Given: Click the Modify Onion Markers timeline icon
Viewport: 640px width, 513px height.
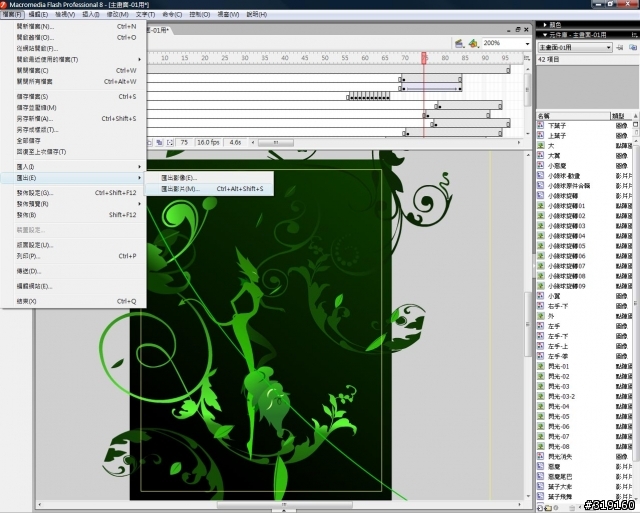Looking at the screenshot, I should 170,142.
